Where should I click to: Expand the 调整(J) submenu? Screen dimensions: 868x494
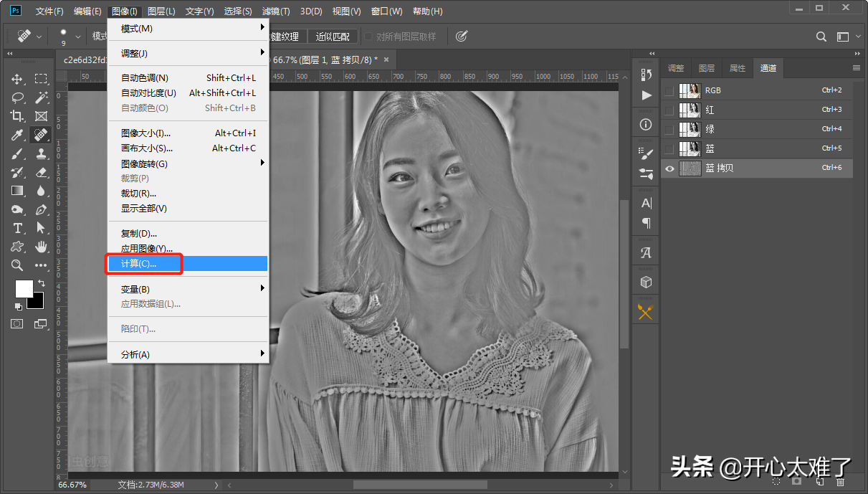click(187, 53)
